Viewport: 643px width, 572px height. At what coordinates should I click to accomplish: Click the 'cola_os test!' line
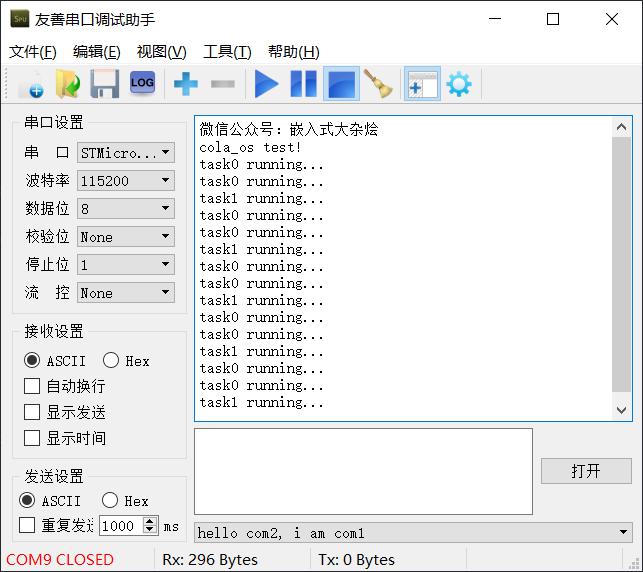(250, 147)
